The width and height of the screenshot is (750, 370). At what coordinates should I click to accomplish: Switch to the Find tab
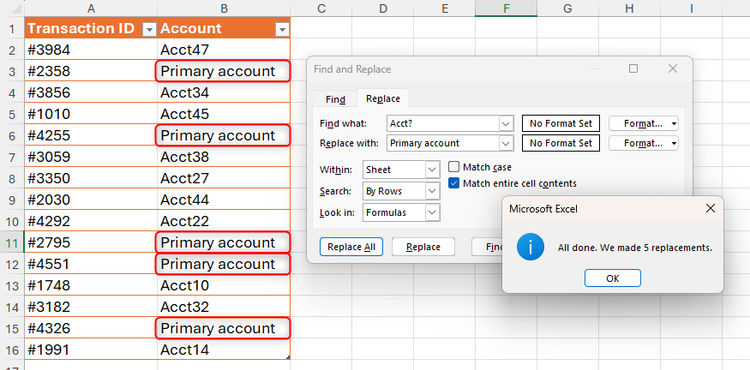coord(335,99)
